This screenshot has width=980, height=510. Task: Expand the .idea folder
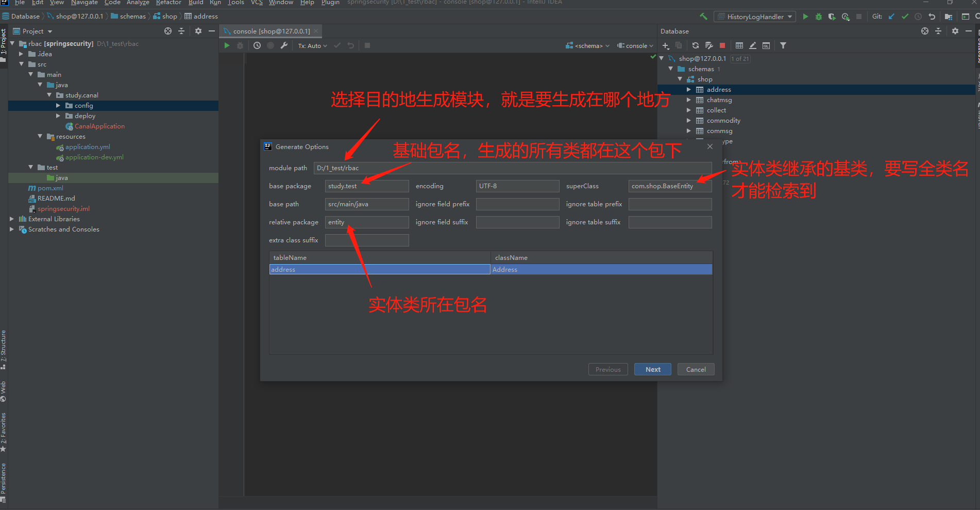pos(21,54)
